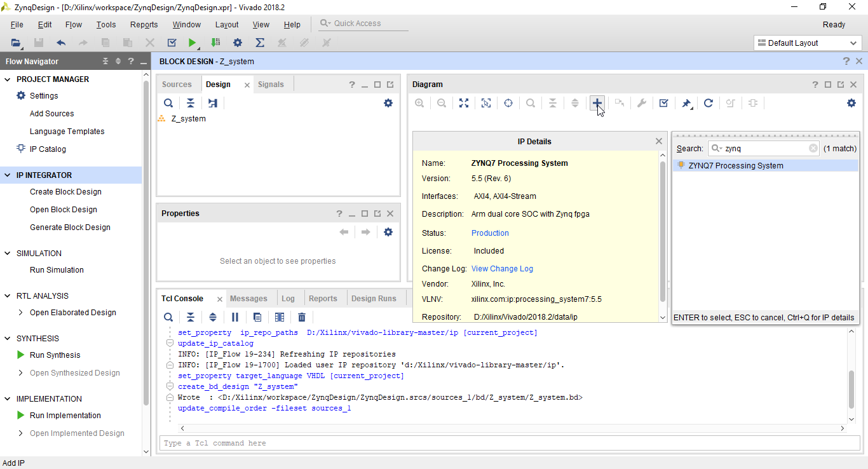Select ZYNQ7 Processing System result
868x469 pixels.
[x=736, y=166]
